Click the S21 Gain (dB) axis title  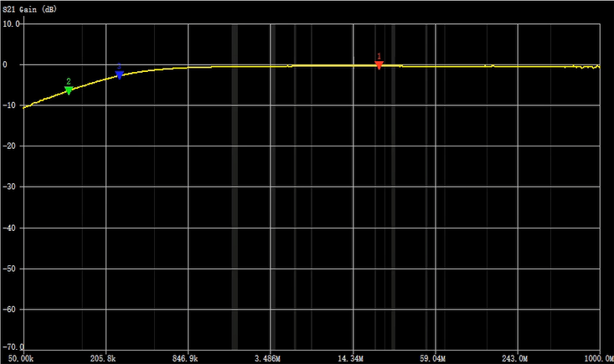click(x=30, y=9)
